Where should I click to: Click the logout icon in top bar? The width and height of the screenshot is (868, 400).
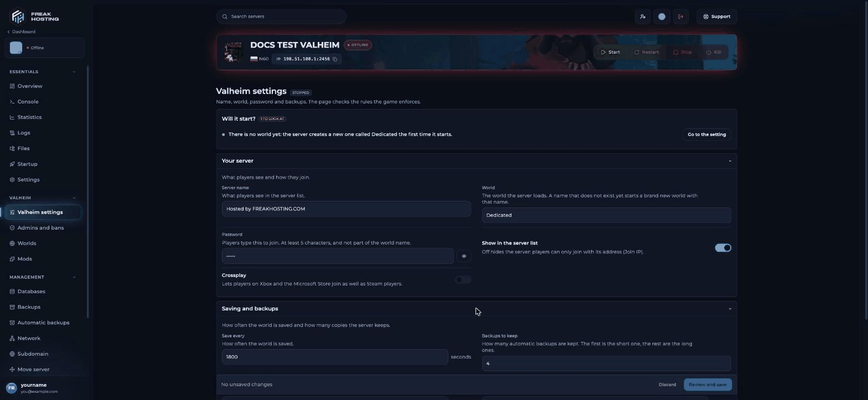pyautogui.click(x=681, y=17)
